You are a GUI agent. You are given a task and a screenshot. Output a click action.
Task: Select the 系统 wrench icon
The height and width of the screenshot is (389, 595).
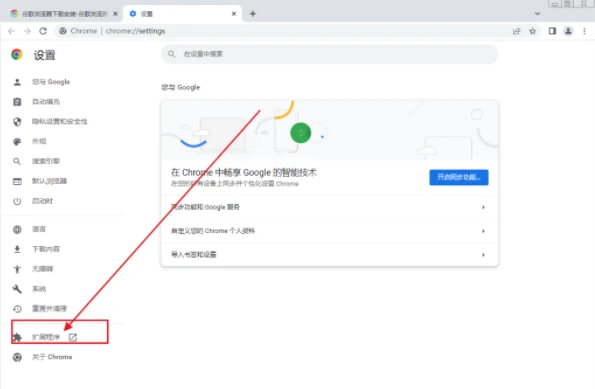pyautogui.click(x=17, y=289)
